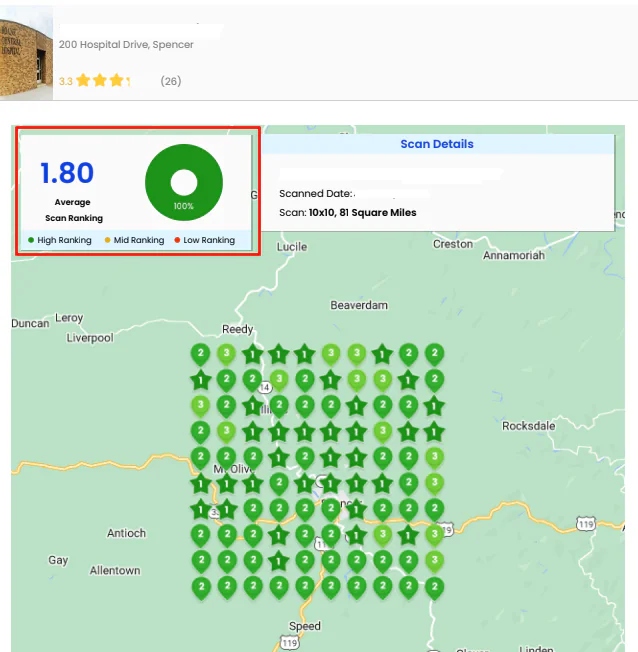Select the 200 Hospital Drive, Spencer address
Image resolution: width=638 pixels, height=652 pixels.
click(x=126, y=44)
